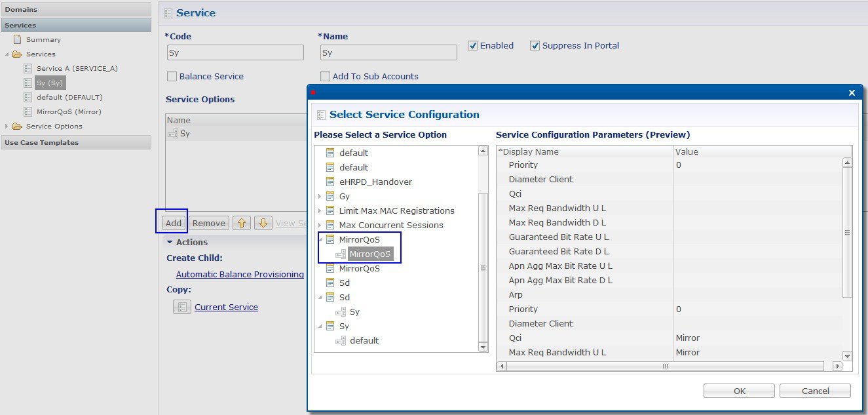This screenshot has width=868, height=415.
Task: Click the Current Service copy link
Action: tap(226, 307)
